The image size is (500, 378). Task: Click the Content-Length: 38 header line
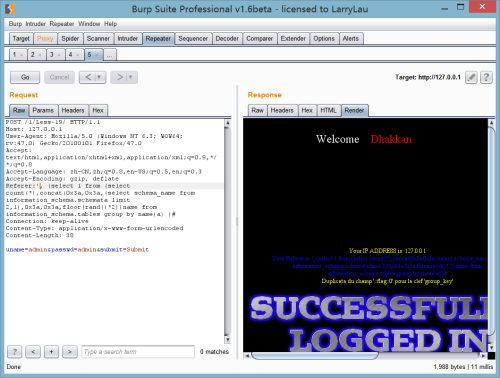39,235
